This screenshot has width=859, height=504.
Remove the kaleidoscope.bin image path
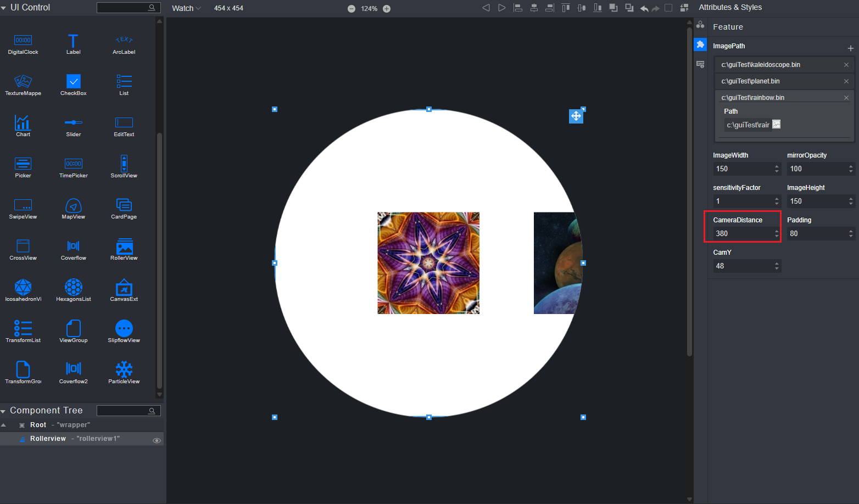(x=846, y=65)
